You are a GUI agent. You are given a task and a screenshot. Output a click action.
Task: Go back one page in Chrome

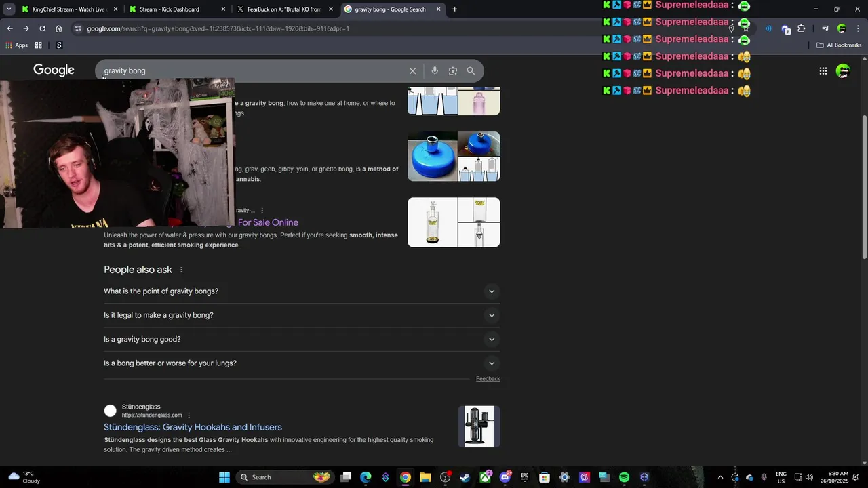pyautogui.click(x=9, y=28)
